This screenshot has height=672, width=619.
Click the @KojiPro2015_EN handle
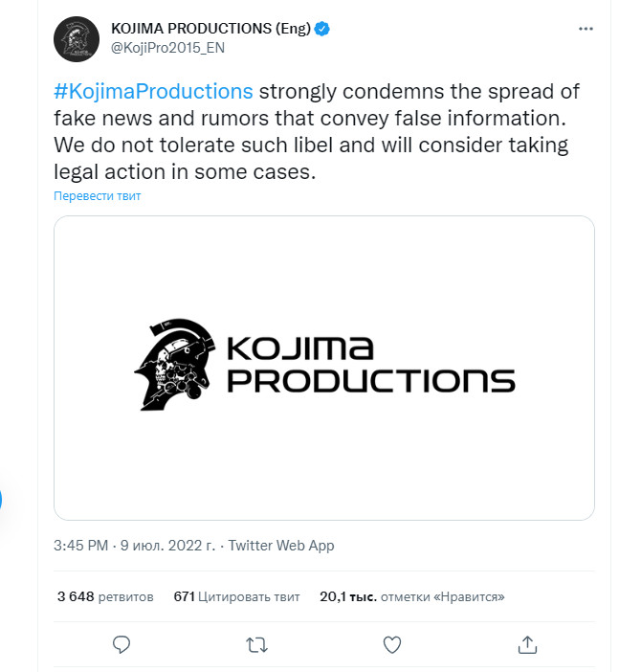point(167,47)
